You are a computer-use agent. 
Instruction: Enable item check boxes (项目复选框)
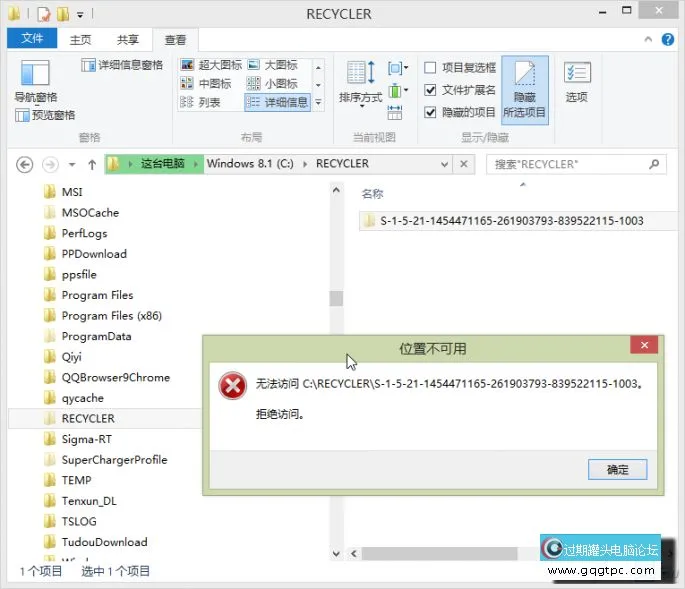click(430, 68)
